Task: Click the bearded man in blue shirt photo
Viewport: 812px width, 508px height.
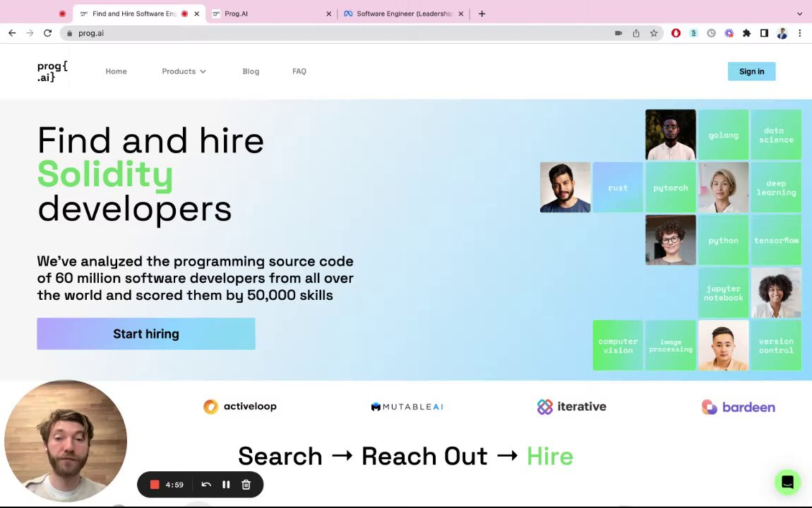Action: point(564,187)
